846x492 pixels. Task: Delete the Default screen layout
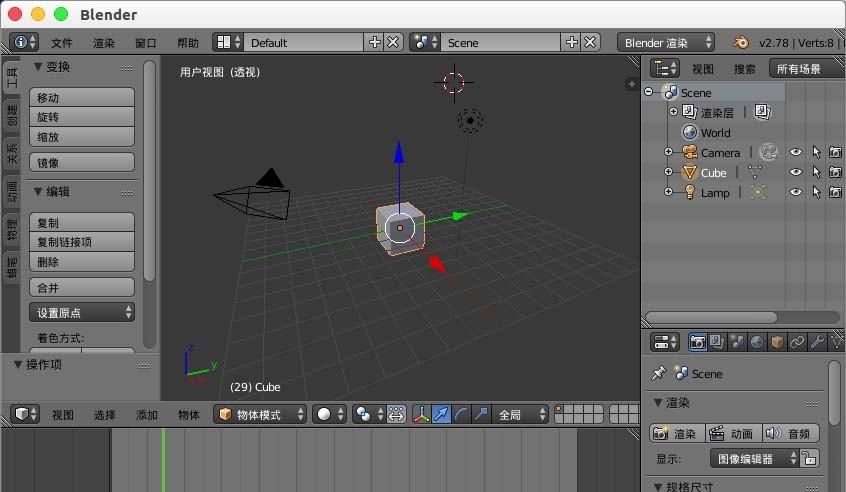tap(393, 42)
